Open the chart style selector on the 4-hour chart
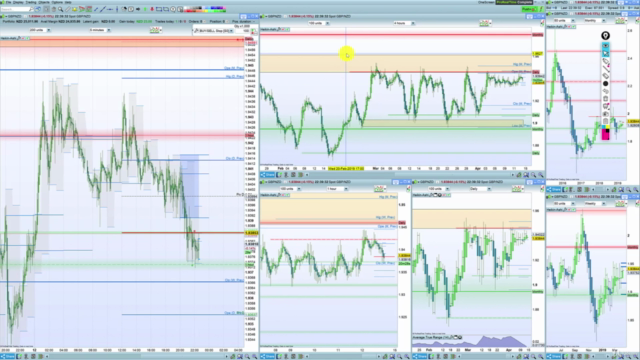The width and height of the screenshot is (640, 360). (485, 23)
